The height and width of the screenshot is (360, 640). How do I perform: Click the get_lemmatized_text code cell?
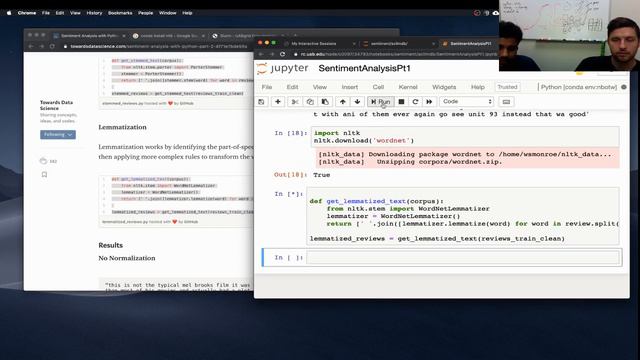point(463,216)
